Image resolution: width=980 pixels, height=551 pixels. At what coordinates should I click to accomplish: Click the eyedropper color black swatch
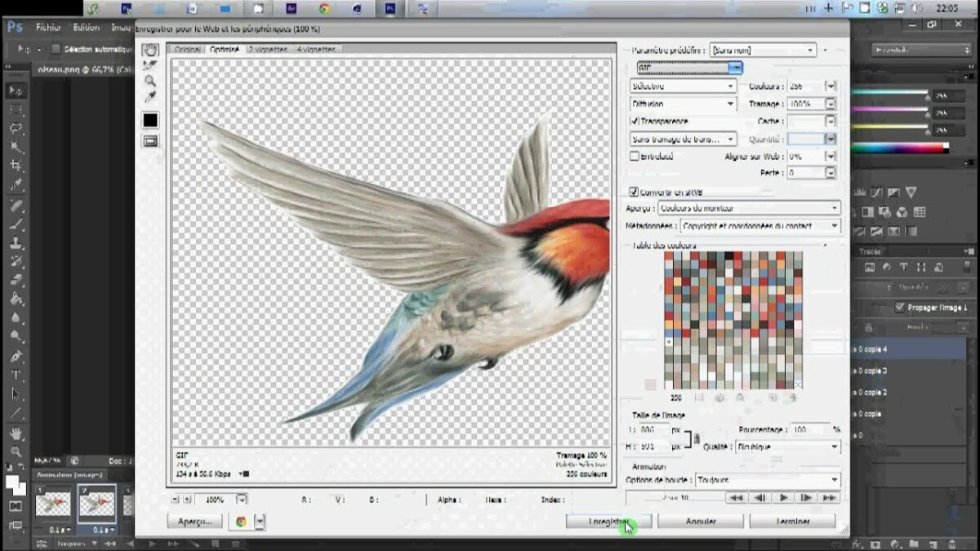[150, 120]
